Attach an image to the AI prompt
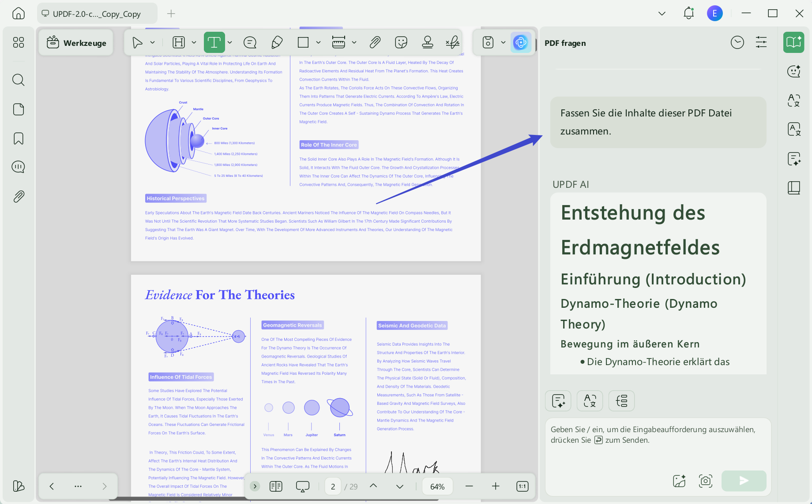The width and height of the screenshot is (812, 504). tap(679, 481)
